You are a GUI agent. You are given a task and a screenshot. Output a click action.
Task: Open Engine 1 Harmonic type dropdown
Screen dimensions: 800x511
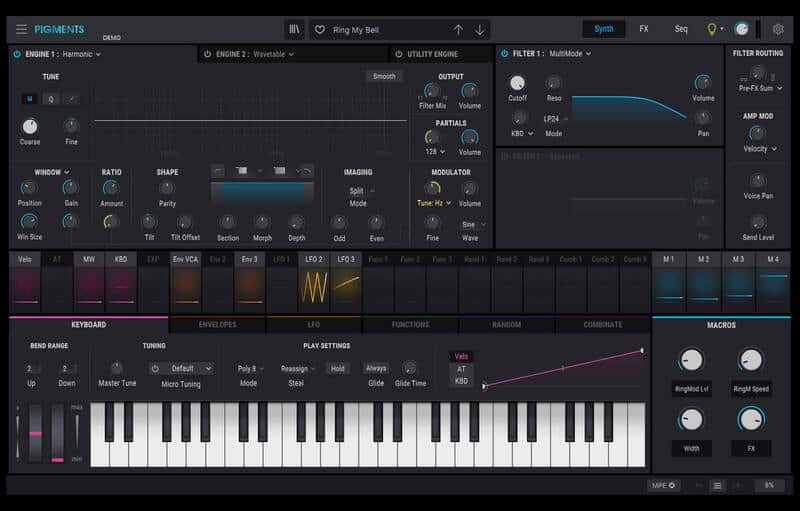pyautogui.click(x=81, y=54)
